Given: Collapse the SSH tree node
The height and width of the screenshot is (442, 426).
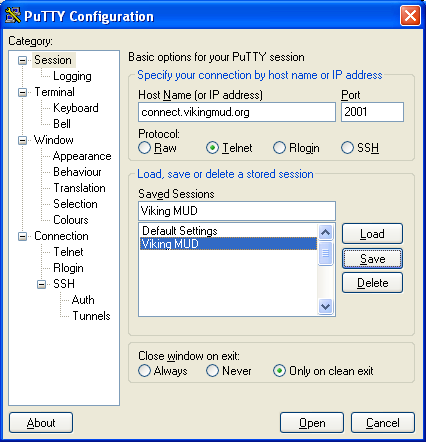Looking at the screenshot, I should [x=41, y=284].
